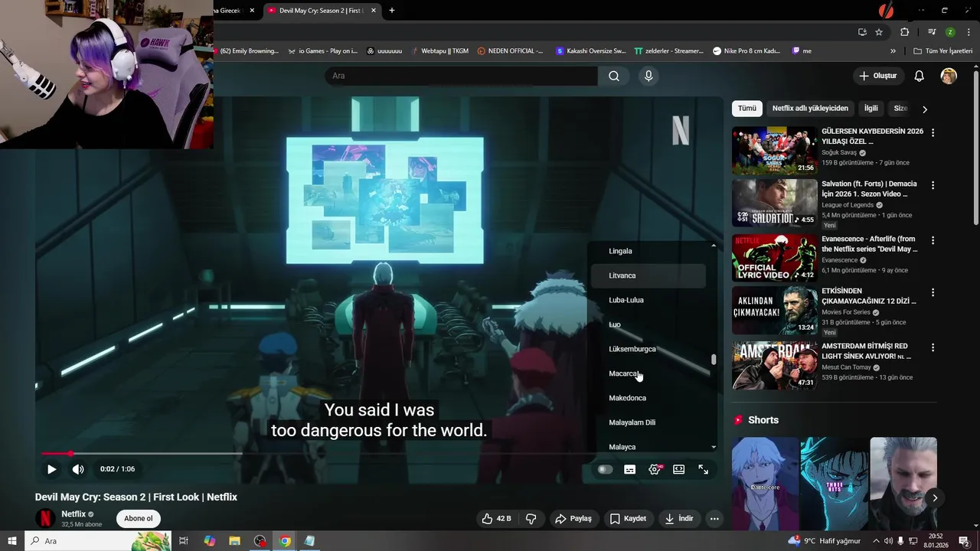Open the Paylaş share button
980x551 pixels.
point(573,519)
